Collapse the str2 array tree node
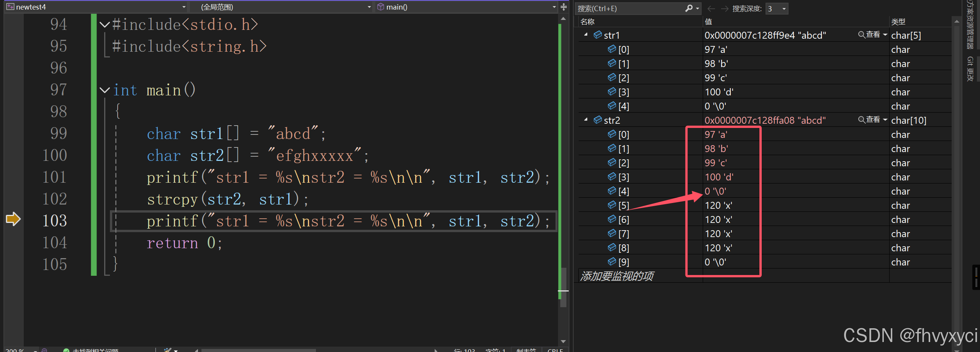980x352 pixels. coord(586,120)
